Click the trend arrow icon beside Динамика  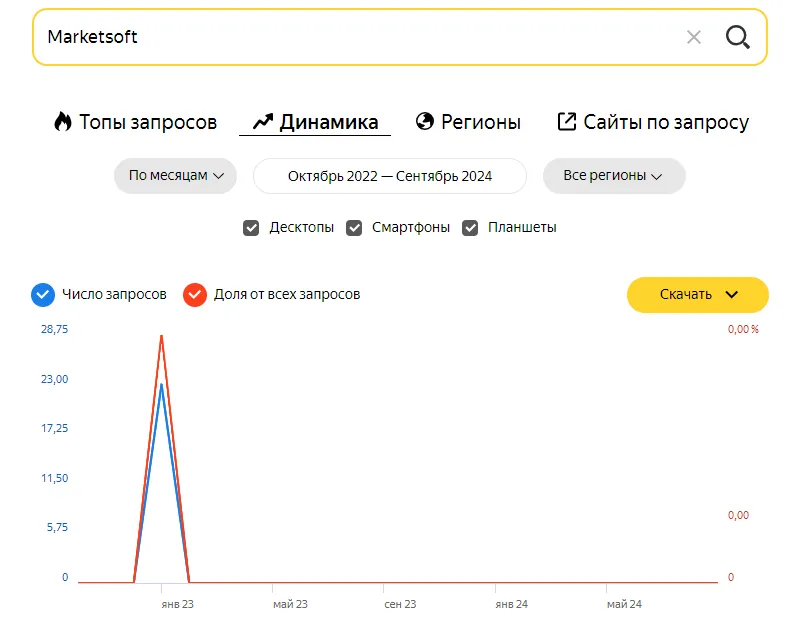coord(263,121)
